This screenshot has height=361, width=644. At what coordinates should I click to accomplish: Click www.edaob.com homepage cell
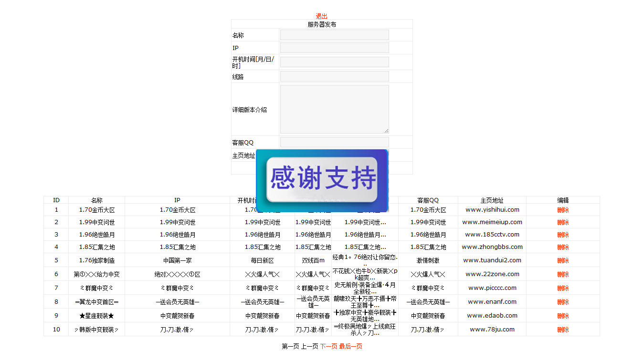tap(492, 316)
